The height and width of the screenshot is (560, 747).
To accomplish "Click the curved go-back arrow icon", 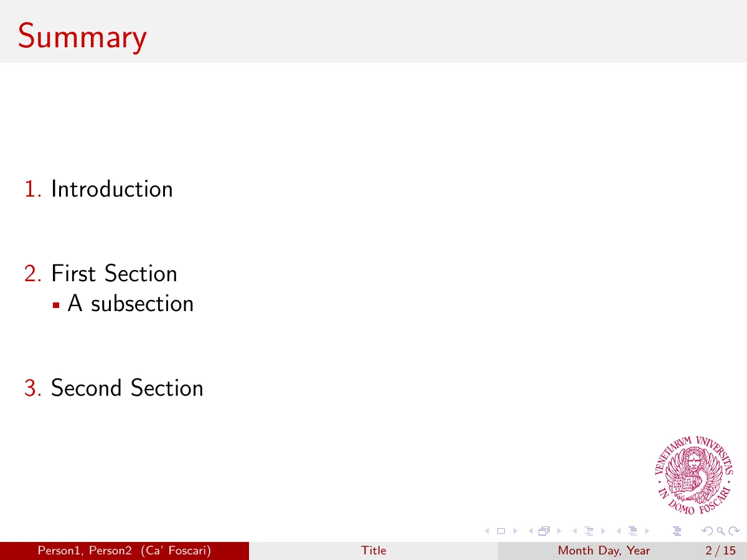I will tap(706, 531).
